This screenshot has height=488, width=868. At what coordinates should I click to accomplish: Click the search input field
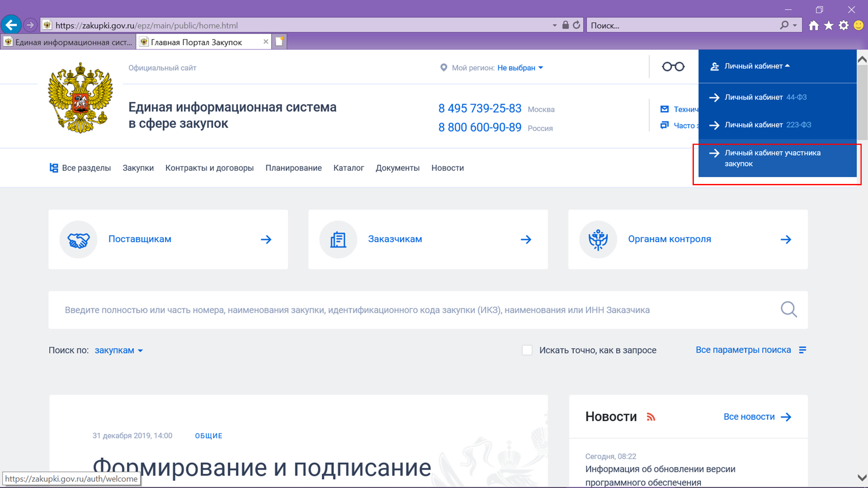[414, 309]
